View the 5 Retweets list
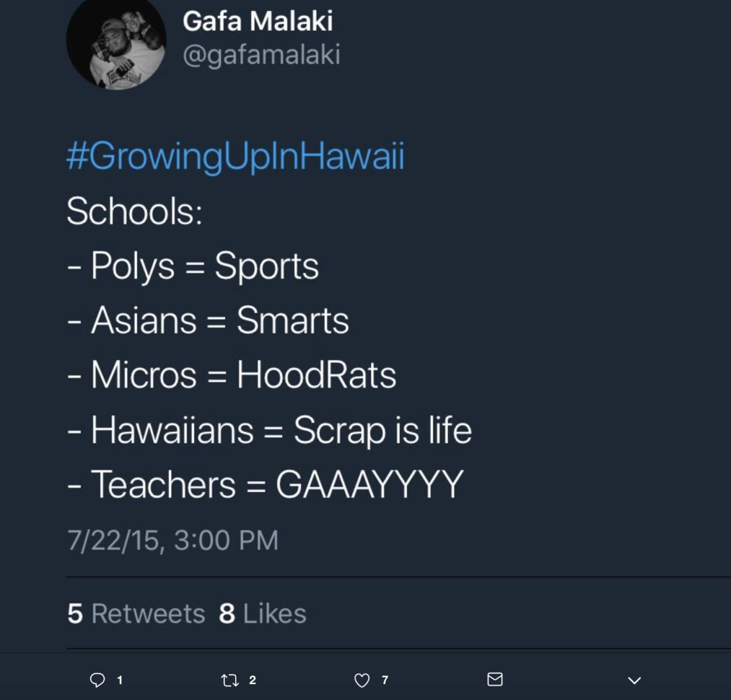The height and width of the screenshot is (700, 731). [x=135, y=613]
